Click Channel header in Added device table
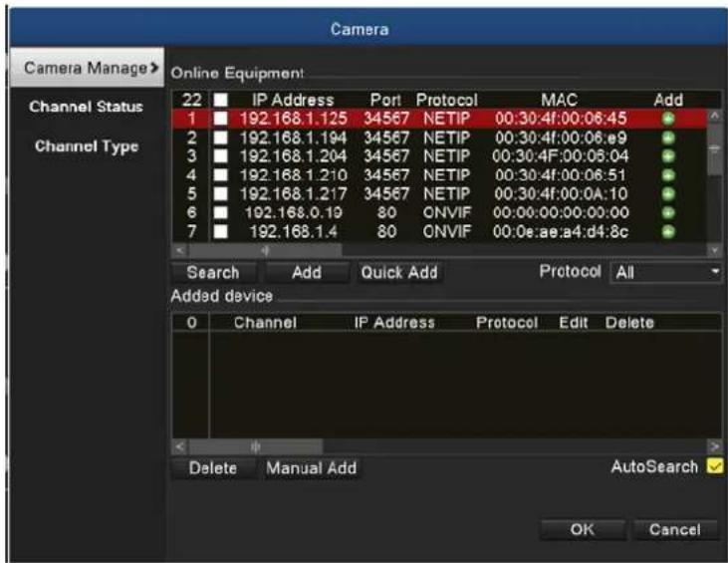The width and height of the screenshot is (728, 563). (x=265, y=323)
